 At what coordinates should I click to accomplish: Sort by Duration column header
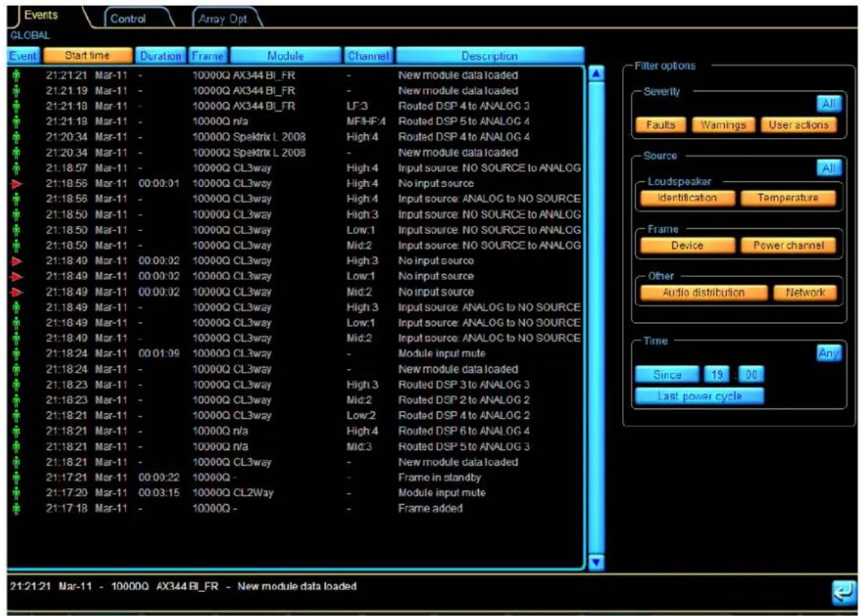coord(160,56)
